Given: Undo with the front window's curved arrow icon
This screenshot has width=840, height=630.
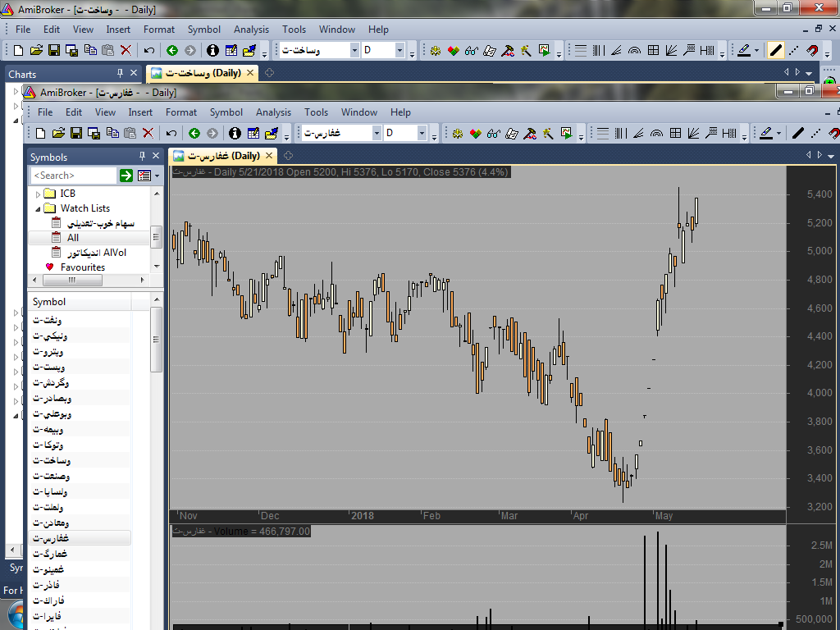Looking at the screenshot, I should [x=171, y=134].
